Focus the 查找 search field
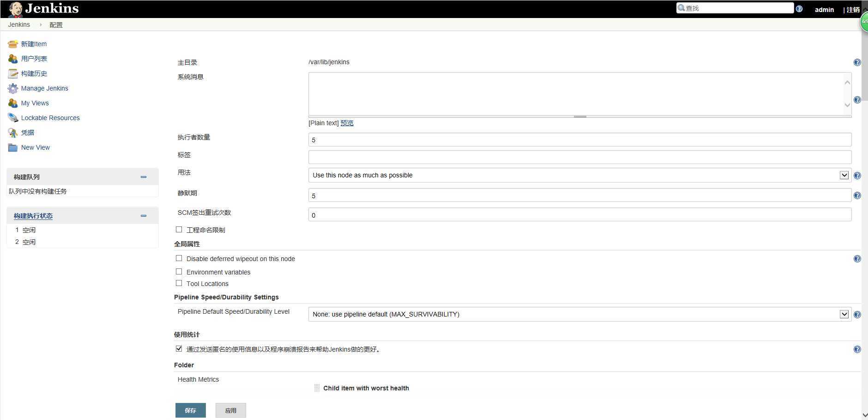 [735, 8]
